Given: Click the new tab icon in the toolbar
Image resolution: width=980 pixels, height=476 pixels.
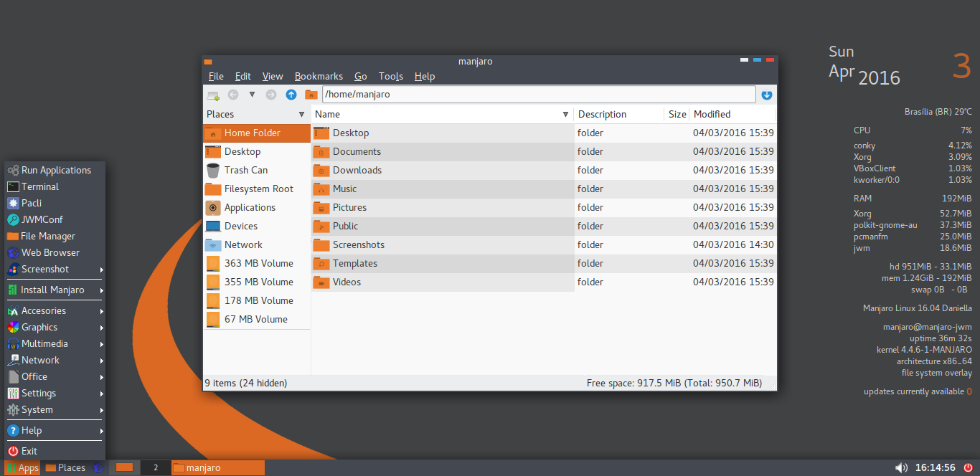Looking at the screenshot, I should coord(213,95).
